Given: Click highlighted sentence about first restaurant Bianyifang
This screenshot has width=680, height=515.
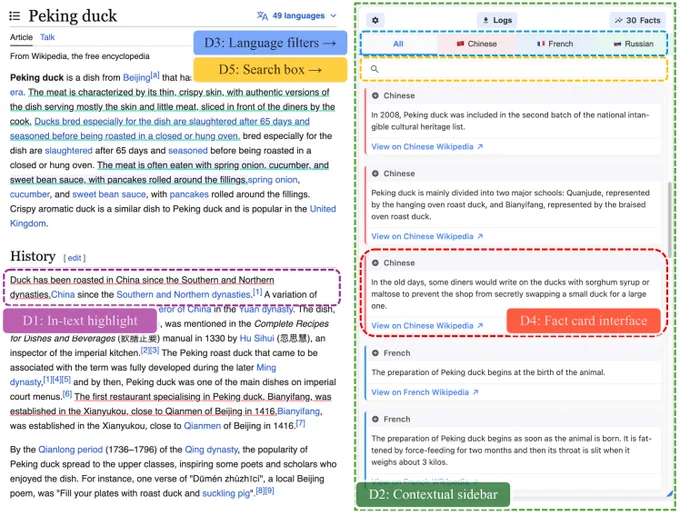Looking at the screenshot, I should pyautogui.click(x=170, y=404).
